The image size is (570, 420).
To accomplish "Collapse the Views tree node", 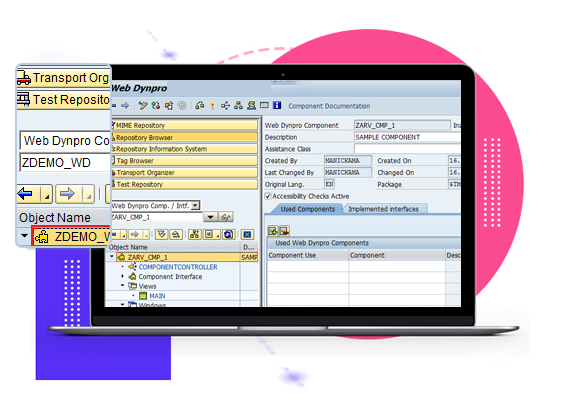I will click(123, 286).
